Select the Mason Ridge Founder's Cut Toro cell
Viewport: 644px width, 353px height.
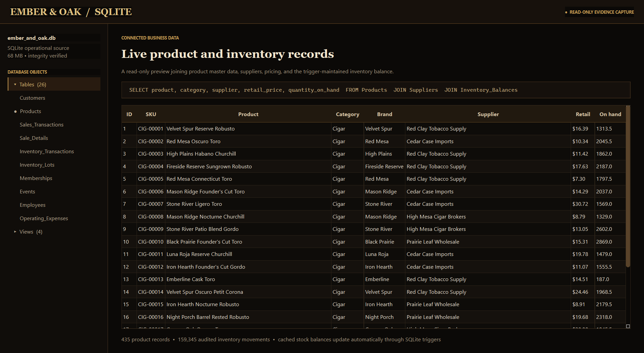(248, 192)
